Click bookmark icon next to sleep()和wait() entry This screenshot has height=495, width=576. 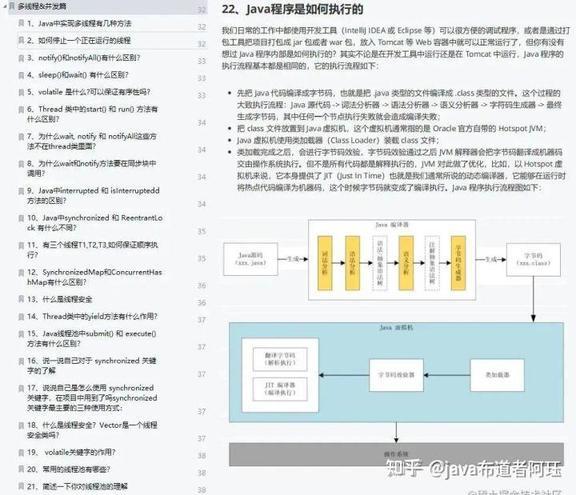(x=21, y=75)
